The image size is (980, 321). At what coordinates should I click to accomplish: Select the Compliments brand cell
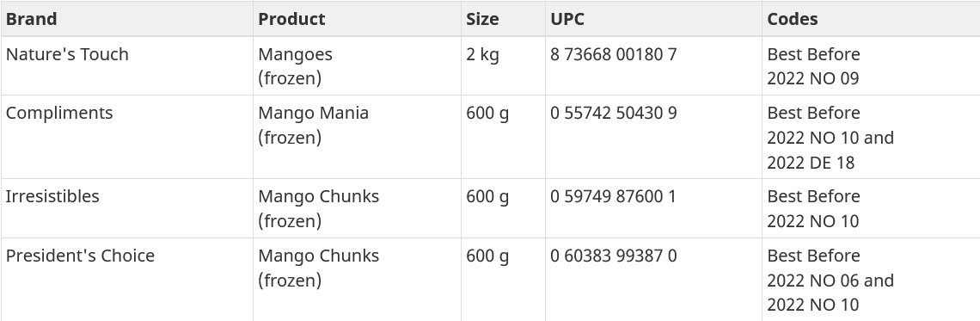coord(126,137)
